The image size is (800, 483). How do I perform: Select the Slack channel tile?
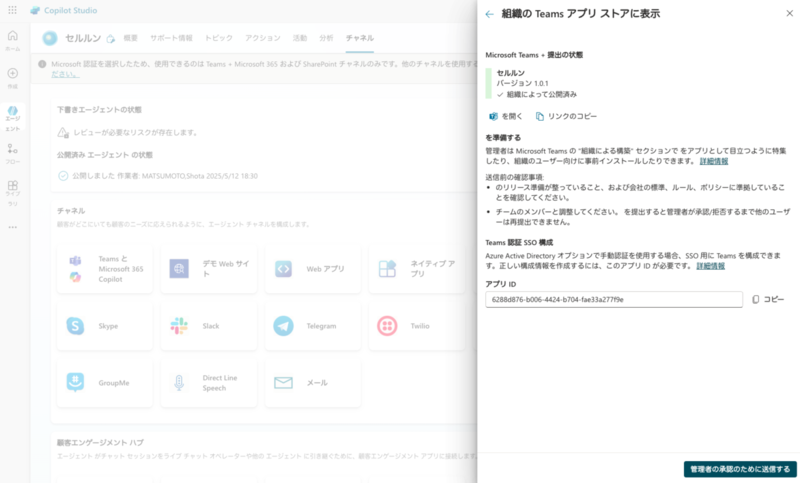209,326
